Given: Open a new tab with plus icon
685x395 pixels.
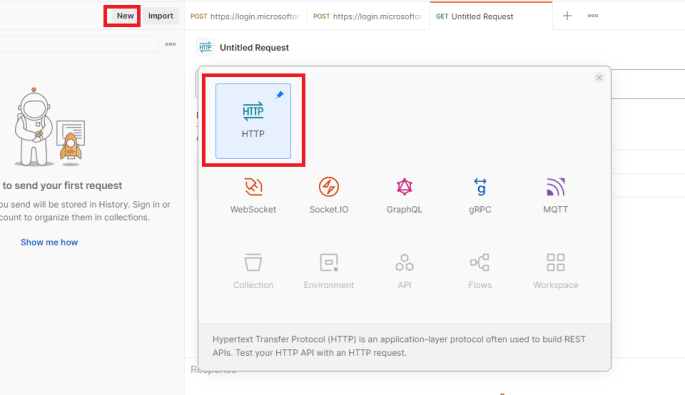Looking at the screenshot, I should tap(567, 16).
